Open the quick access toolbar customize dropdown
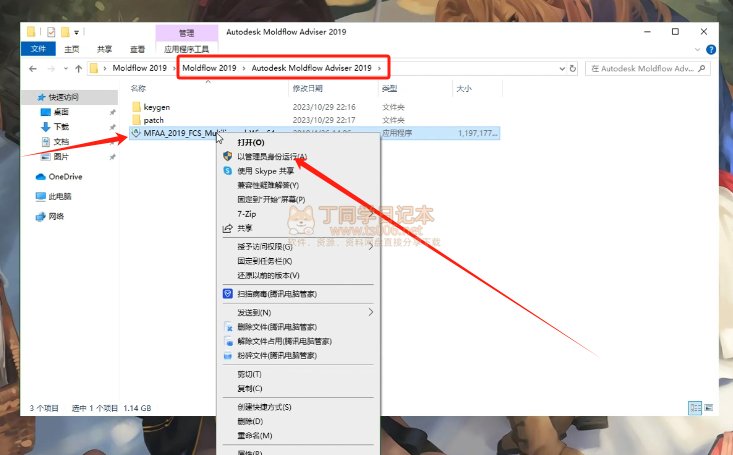733x455 pixels. pyautogui.click(x=76, y=32)
